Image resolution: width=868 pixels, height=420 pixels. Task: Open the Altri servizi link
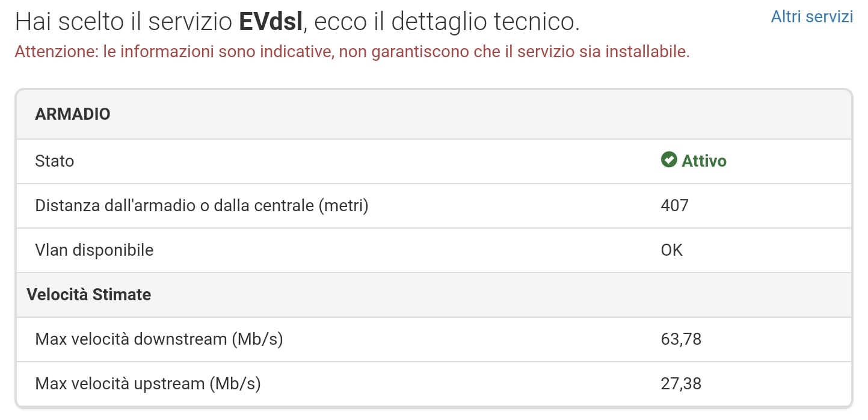point(811,16)
